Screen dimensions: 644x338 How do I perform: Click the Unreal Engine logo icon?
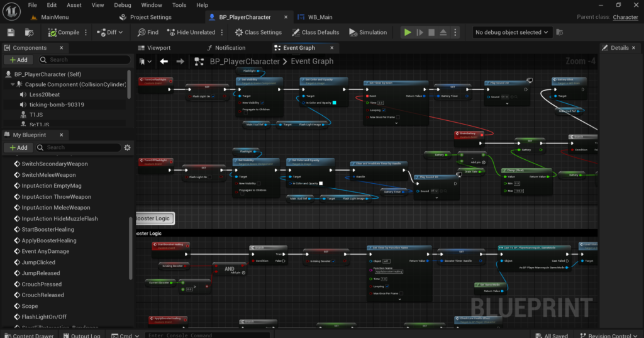11,11
